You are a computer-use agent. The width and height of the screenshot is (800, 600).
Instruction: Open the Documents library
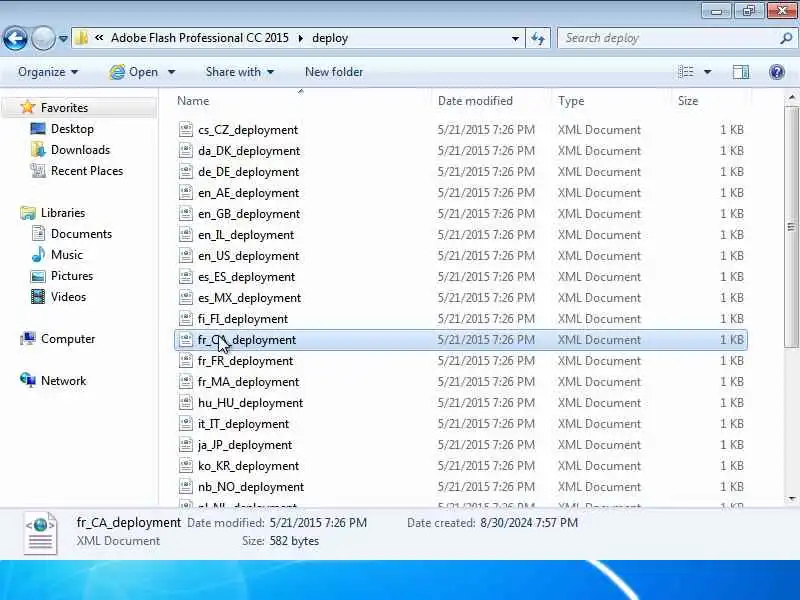[81, 233]
